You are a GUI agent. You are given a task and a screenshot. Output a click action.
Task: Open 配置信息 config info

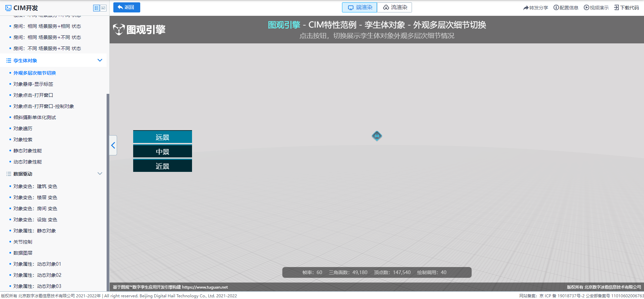[x=566, y=8]
